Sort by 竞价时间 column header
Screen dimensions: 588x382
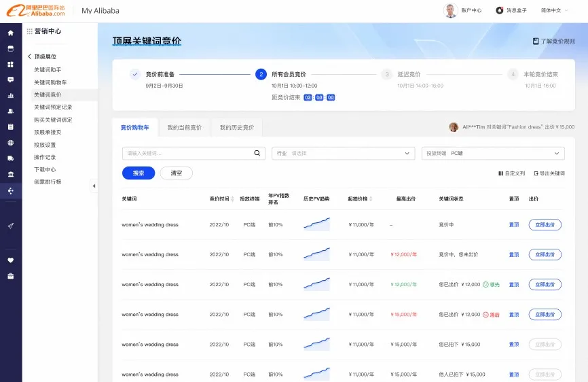221,199
